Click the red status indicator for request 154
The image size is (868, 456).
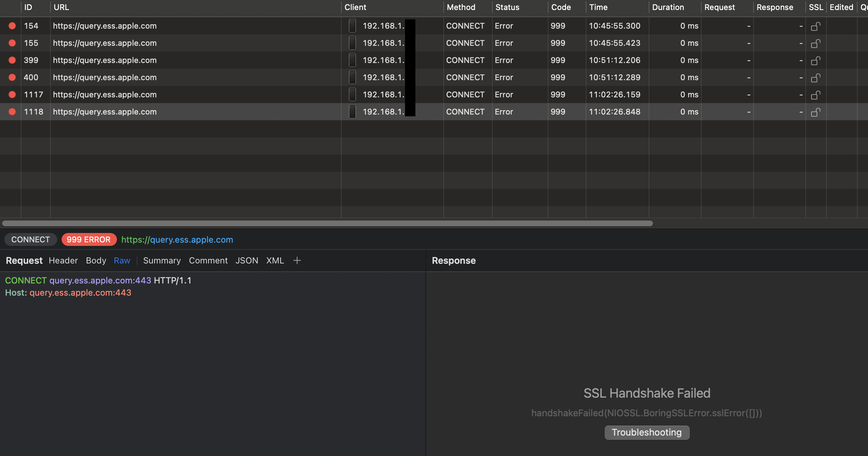pos(12,26)
